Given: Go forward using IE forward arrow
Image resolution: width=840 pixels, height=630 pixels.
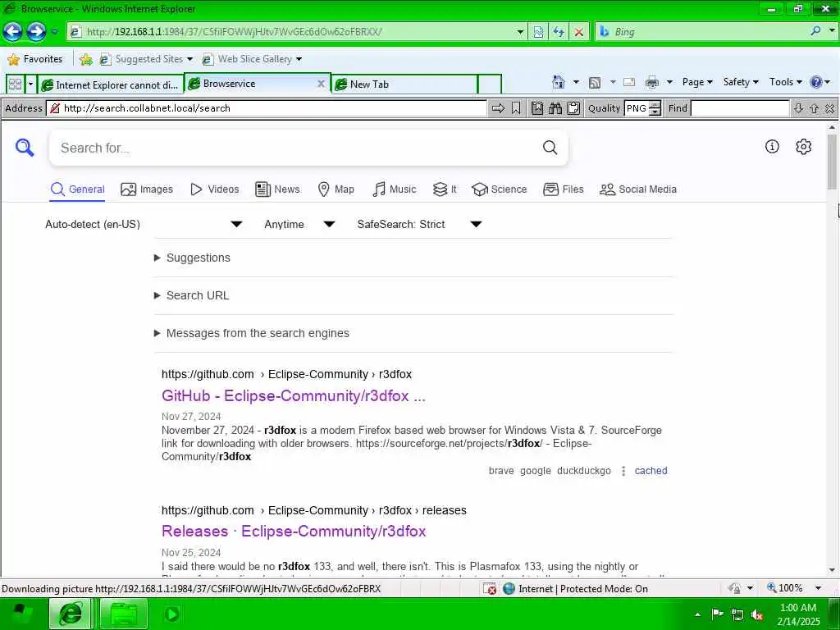Looking at the screenshot, I should [36, 32].
